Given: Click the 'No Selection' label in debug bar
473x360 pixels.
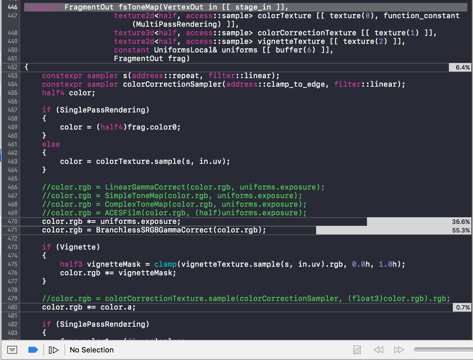Looking at the screenshot, I should tap(92, 350).
